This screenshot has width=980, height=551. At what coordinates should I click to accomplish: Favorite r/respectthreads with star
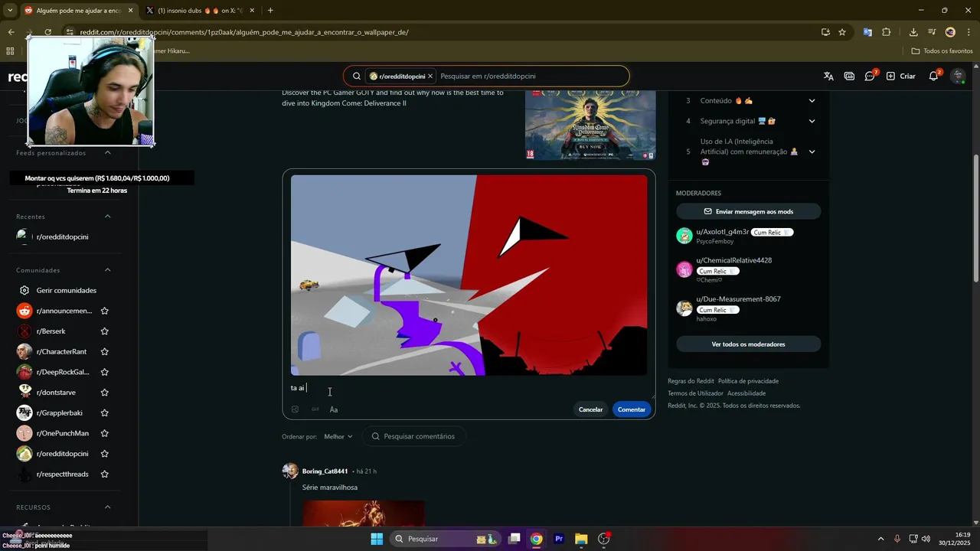coord(104,474)
